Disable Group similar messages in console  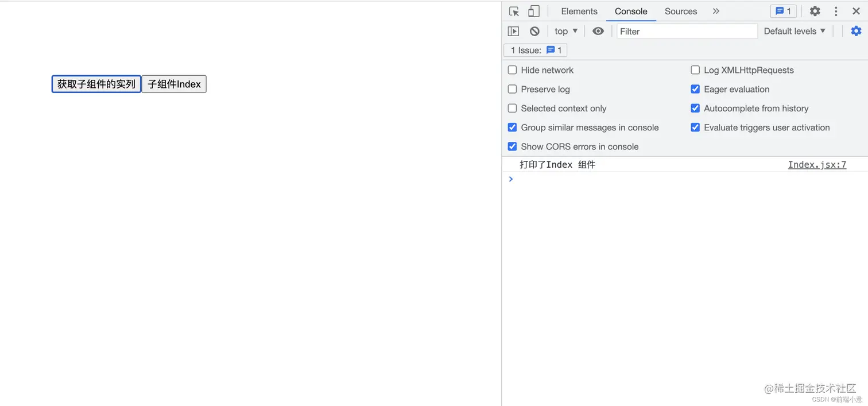point(512,127)
